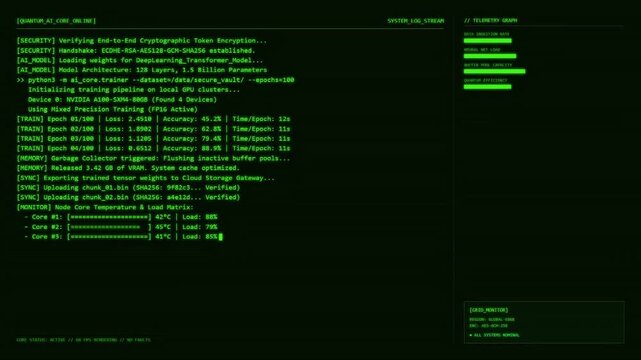The height and width of the screenshot is (360, 641).
Task: Select the 'Model Architecture: 128 Layers' log line
Action: (x=141, y=70)
